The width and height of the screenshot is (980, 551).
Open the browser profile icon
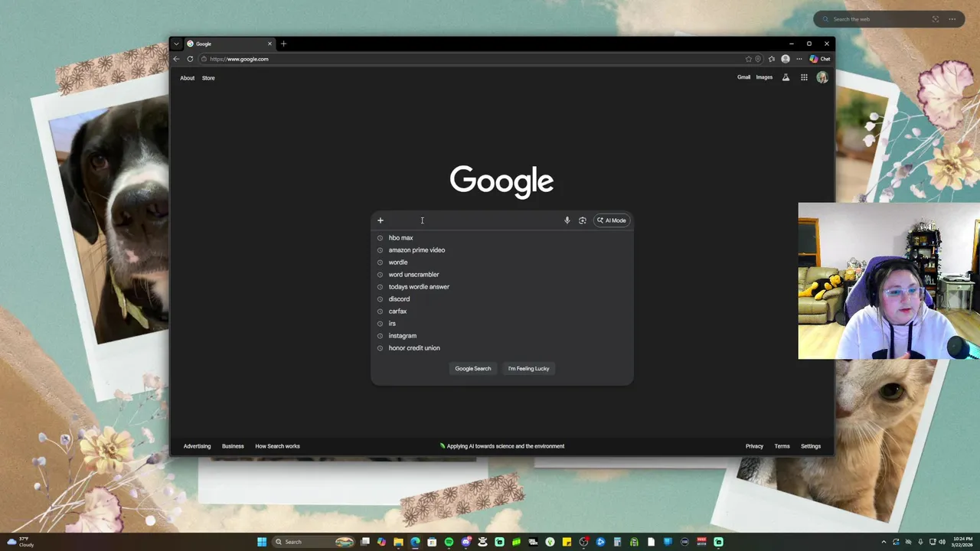786,59
